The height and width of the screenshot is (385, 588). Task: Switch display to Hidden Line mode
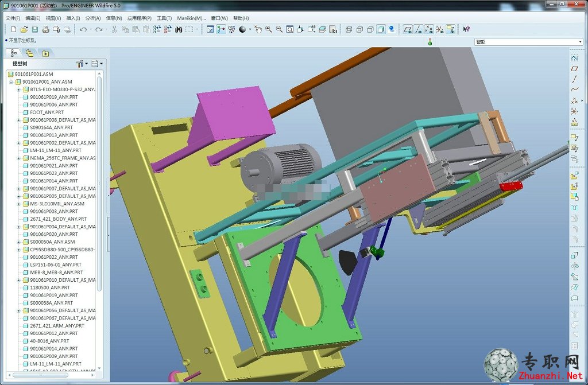pos(359,29)
